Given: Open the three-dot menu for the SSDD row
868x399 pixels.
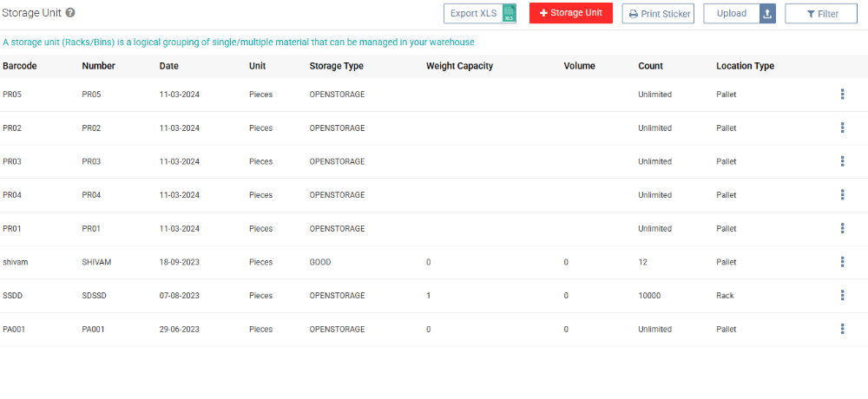Looking at the screenshot, I should (x=842, y=296).
